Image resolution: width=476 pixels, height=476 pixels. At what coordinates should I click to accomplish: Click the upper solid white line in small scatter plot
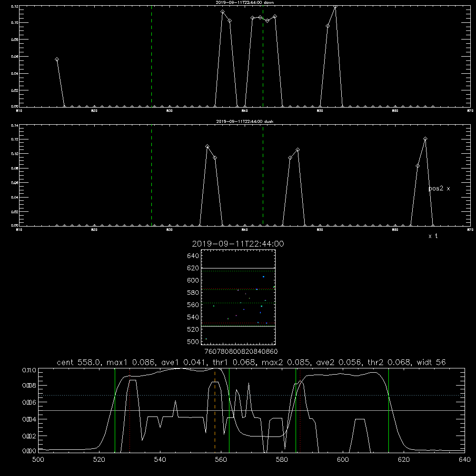[238, 268]
